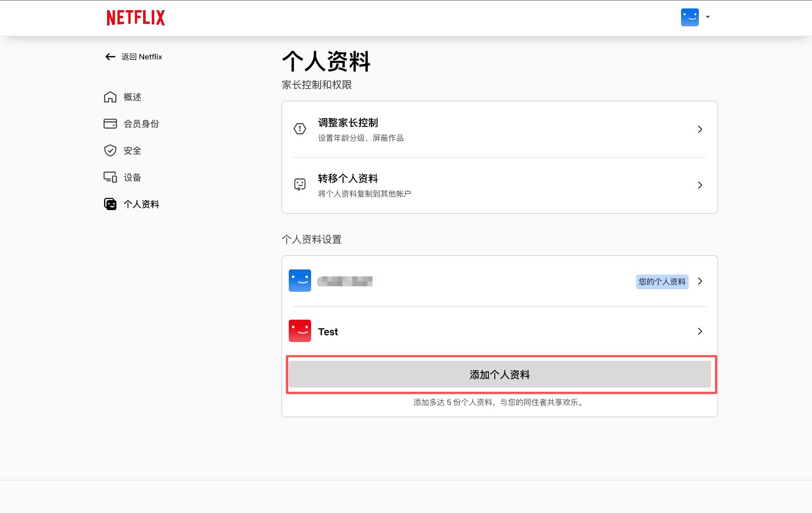Expand the dropdown caret beside header avatar
Screen dimensions: 812x513
(x=707, y=17)
